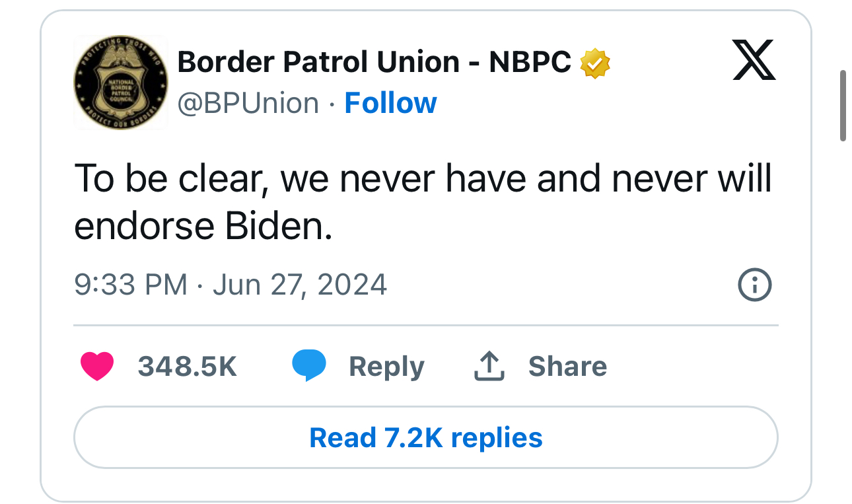Select the Reply text label

pyautogui.click(x=386, y=367)
